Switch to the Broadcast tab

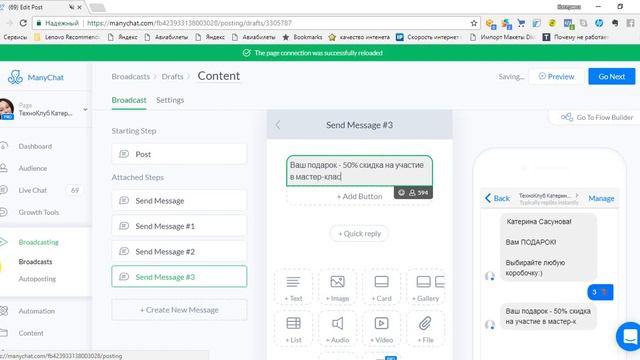(129, 100)
